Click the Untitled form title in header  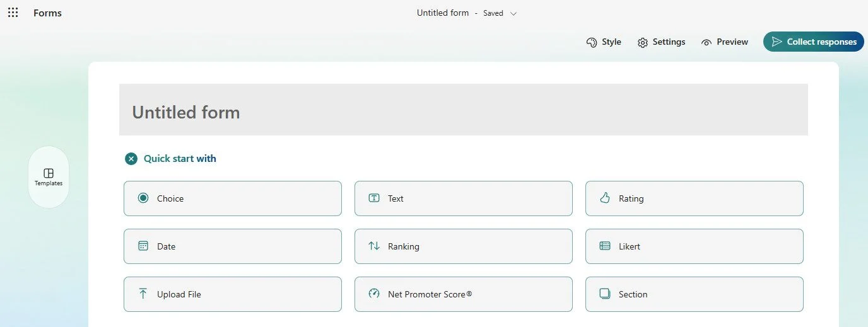pyautogui.click(x=443, y=13)
